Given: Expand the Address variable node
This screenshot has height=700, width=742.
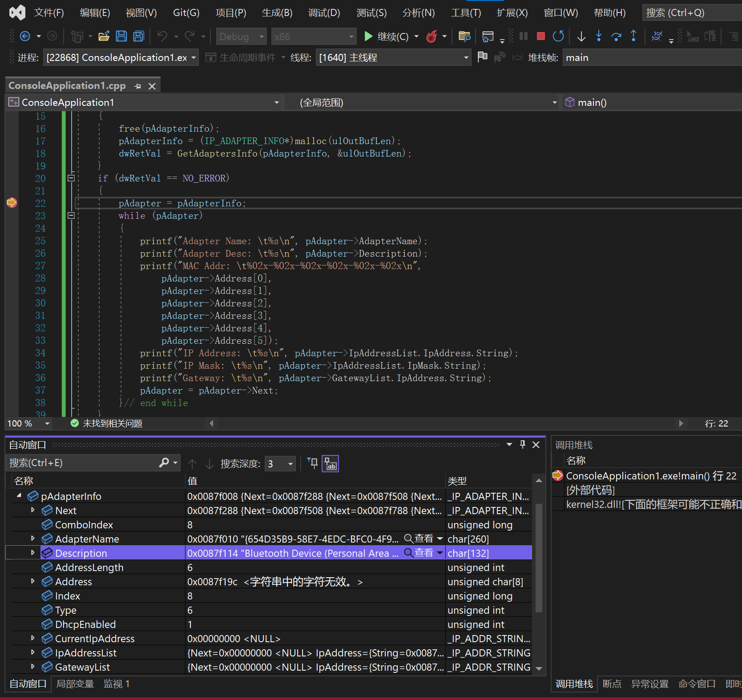Looking at the screenshot, I should point(32,581).
